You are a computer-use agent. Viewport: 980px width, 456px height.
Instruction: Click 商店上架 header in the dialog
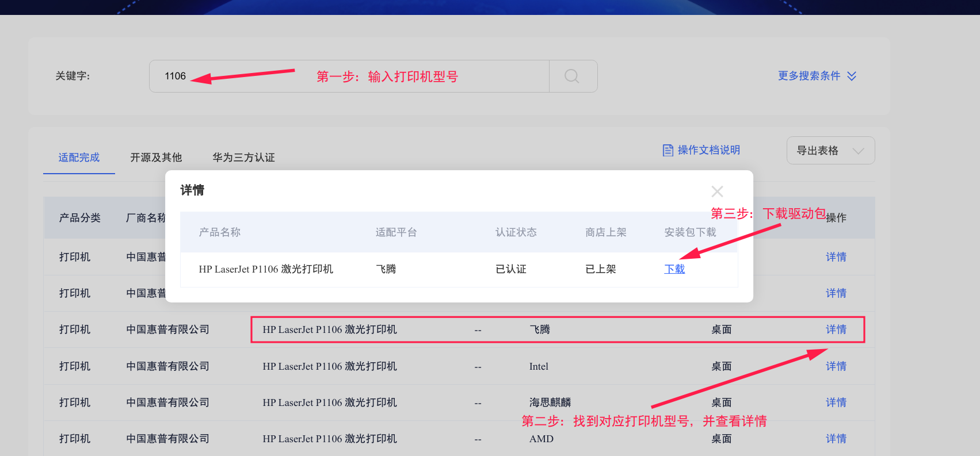[x=606, y=232]
